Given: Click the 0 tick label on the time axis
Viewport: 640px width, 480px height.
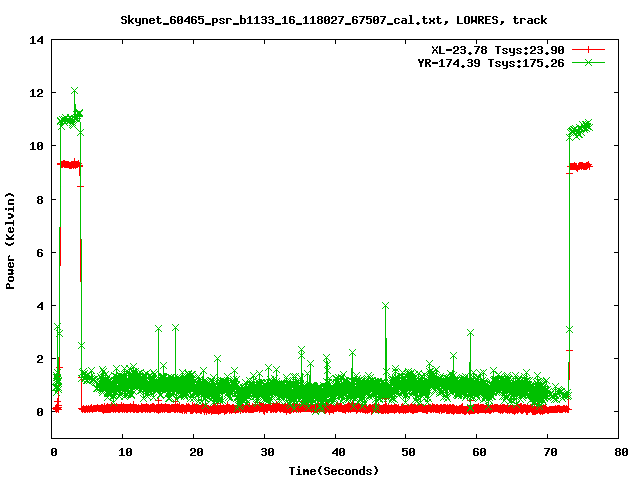Looking at the screenshot, I should tap(53, 452).
